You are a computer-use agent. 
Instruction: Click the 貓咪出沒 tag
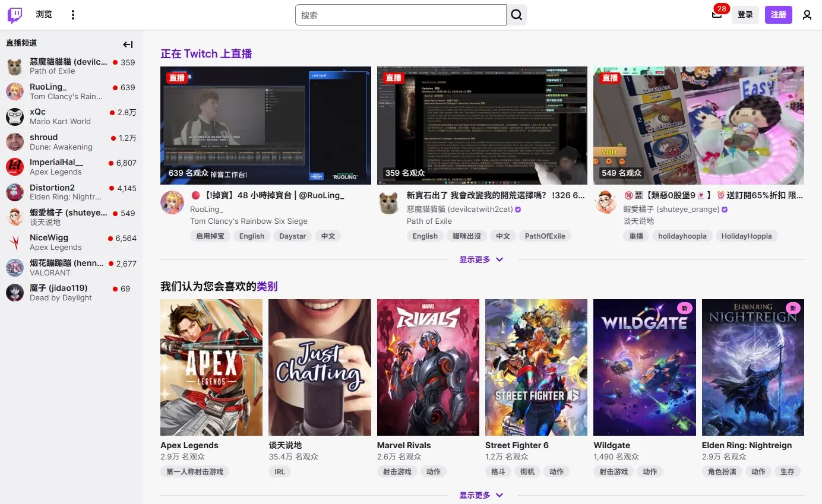pyautogui.click(x=467, y=236)
